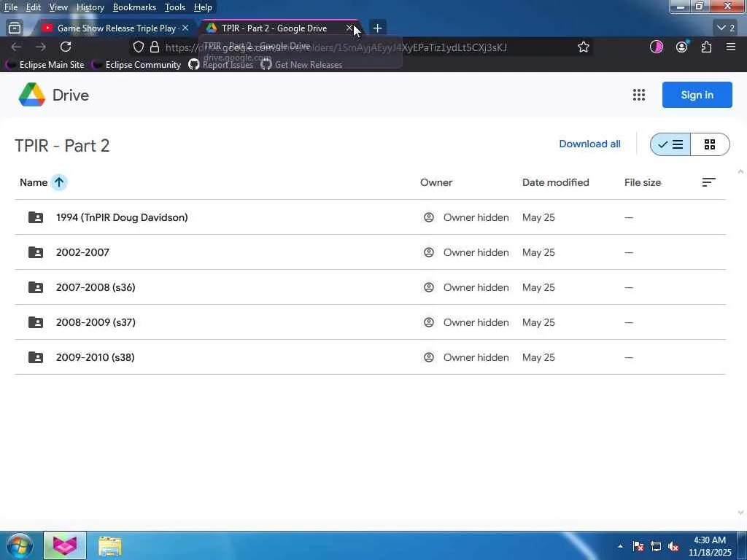
Task: Open the Google apps grid launcher
Action: [639, 95]
